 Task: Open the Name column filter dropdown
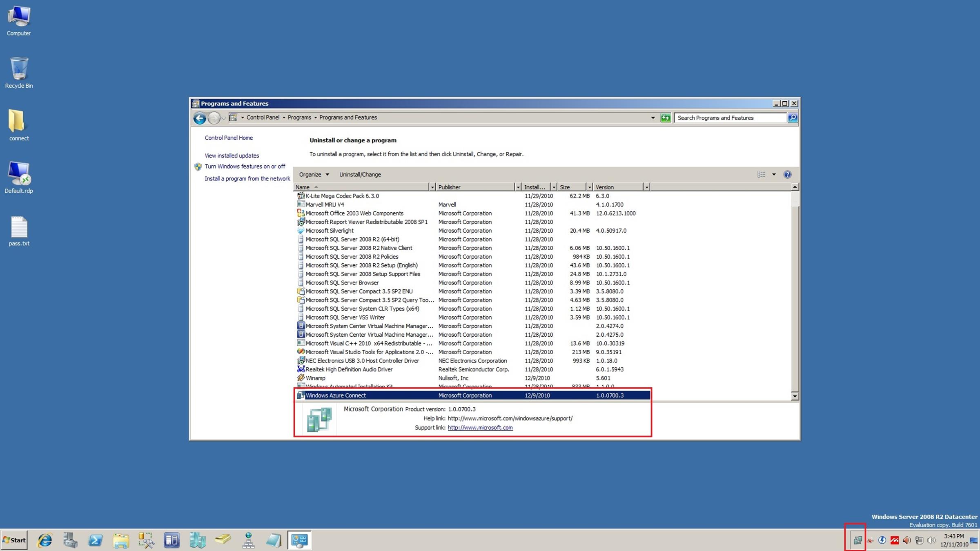432,187
